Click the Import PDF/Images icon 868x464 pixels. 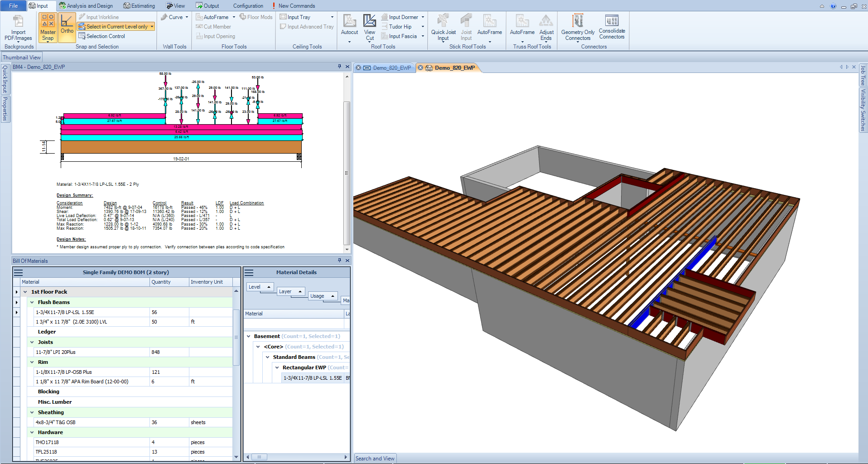pyautogui.click(x=18, y=22)
